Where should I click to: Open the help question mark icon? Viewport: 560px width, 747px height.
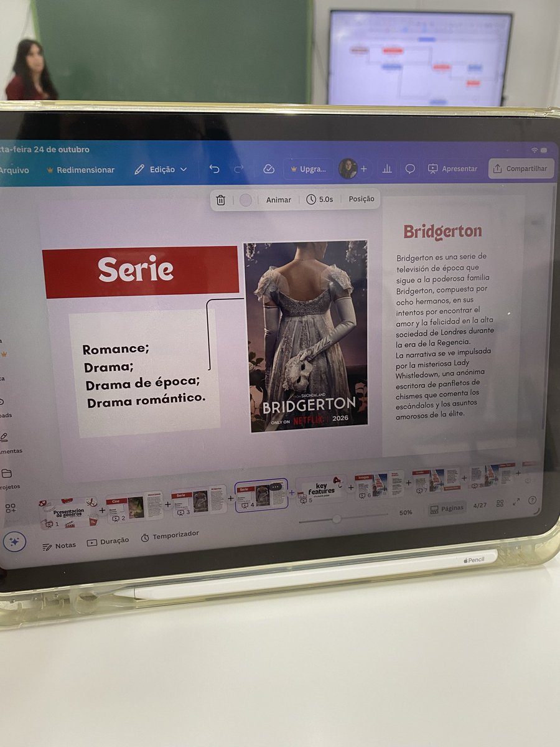click(x=532, y=500)
